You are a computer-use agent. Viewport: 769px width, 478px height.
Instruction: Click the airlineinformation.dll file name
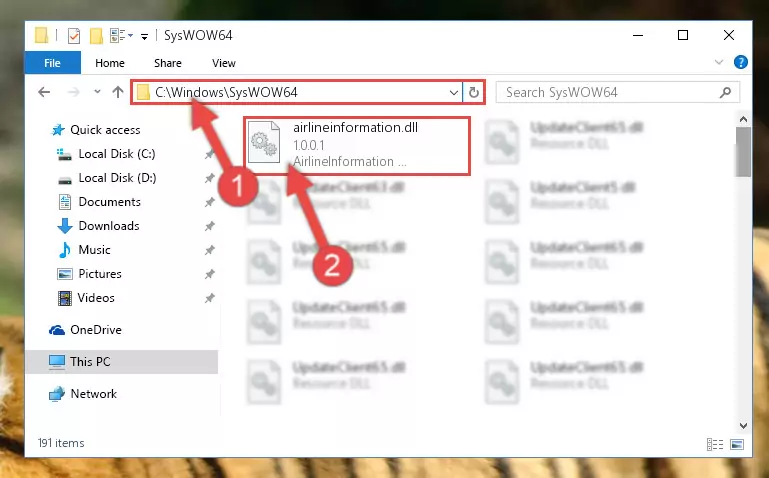[x=356, y=127]
